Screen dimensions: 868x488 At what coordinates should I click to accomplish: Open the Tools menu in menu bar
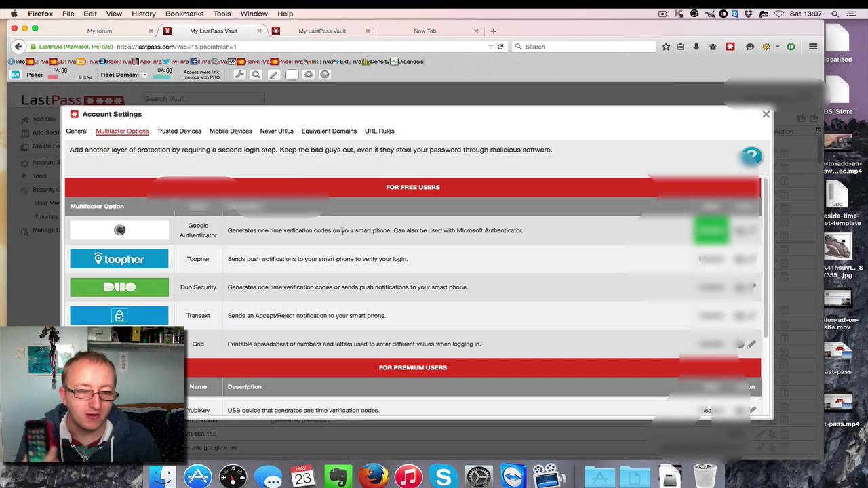pyautogui.click(x=222, y=14)
